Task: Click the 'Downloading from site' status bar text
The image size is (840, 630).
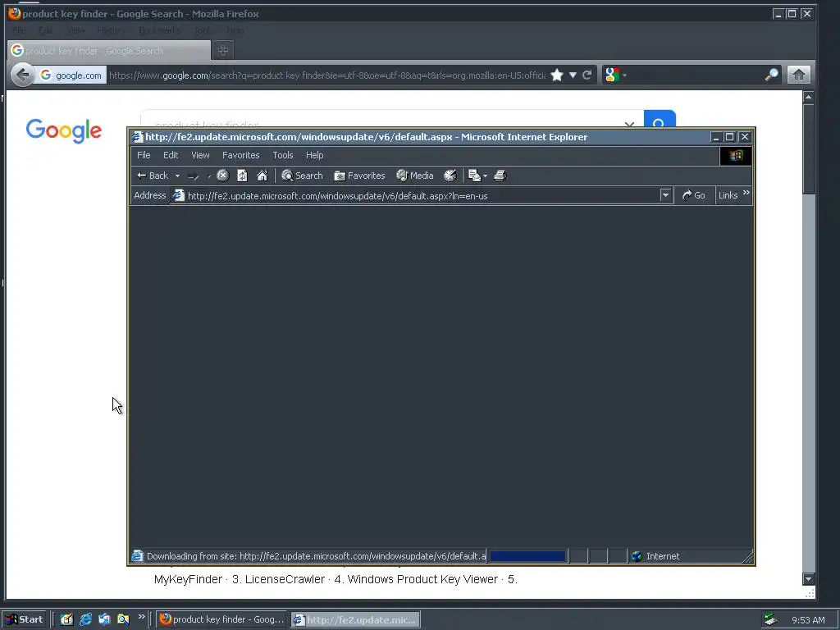Action: 316,556
